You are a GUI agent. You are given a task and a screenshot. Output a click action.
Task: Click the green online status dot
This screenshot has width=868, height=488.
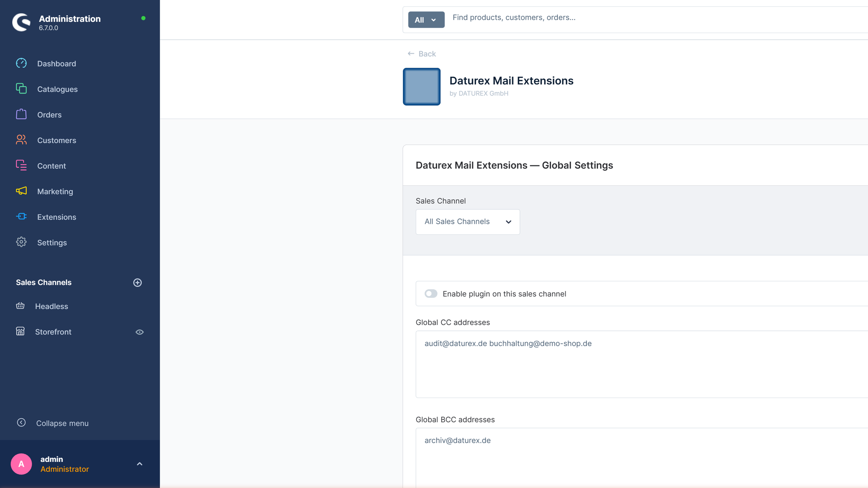tap(143, 18)
